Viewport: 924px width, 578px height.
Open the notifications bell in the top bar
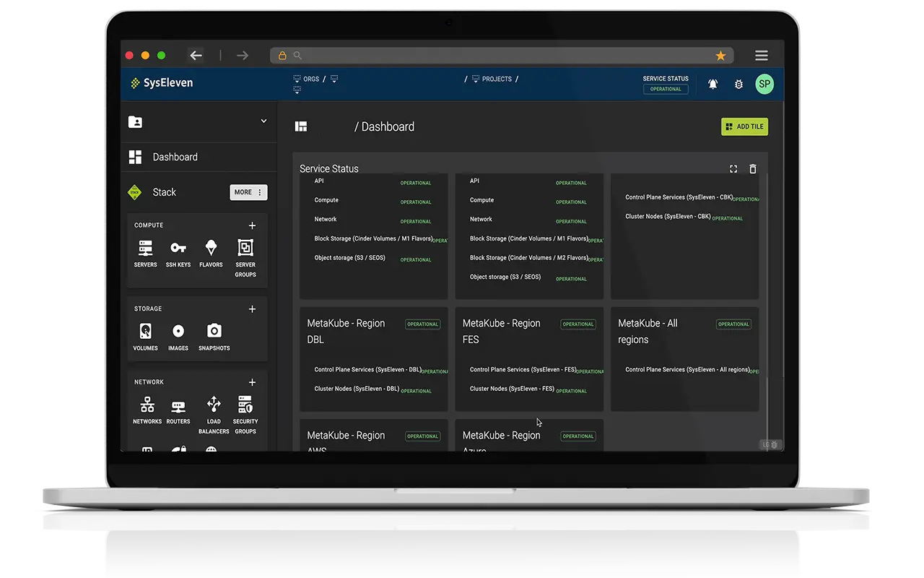pyautogui.click(x=712, y=84)
